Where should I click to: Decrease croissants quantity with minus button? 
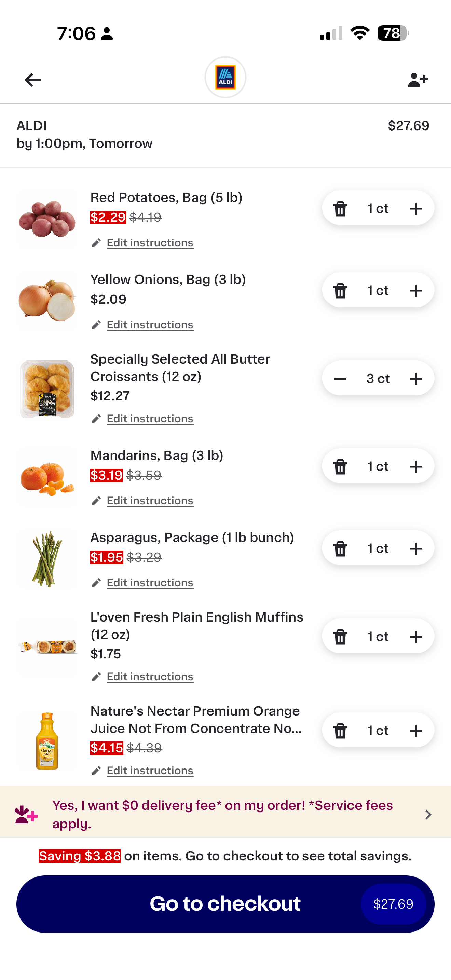(x=340, y=379)
